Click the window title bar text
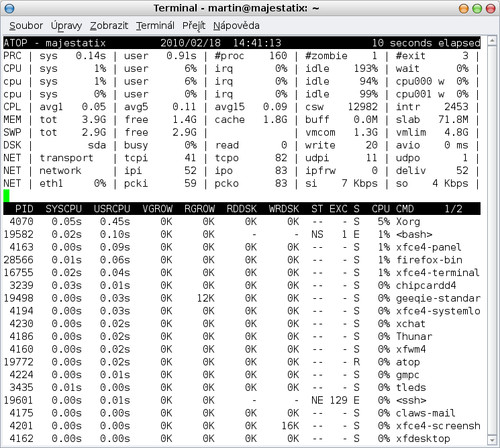The image size is (500, 448). (x=236, y=8)
